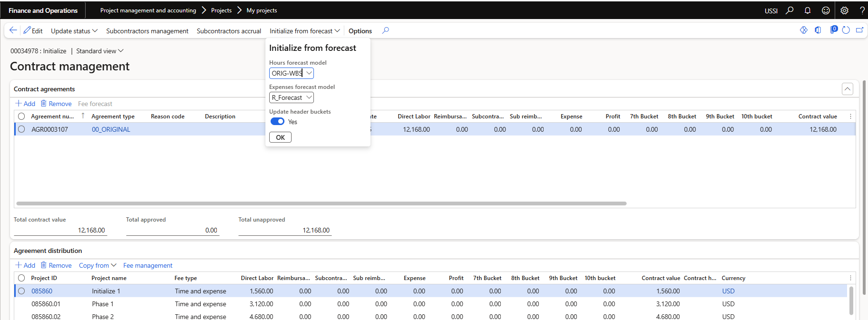
Task: Click the search icon in action bar
Action: pyautogui.click(x=385, y=30)
